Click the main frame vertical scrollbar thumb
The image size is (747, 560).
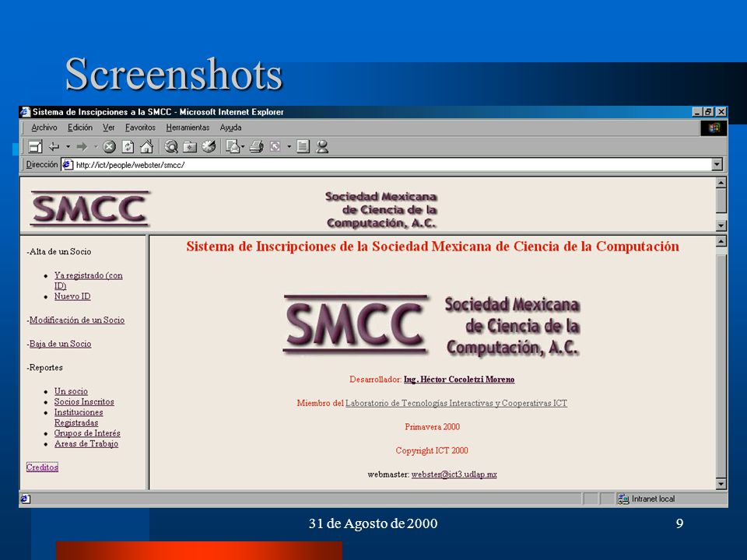click(x=721, y=366)
